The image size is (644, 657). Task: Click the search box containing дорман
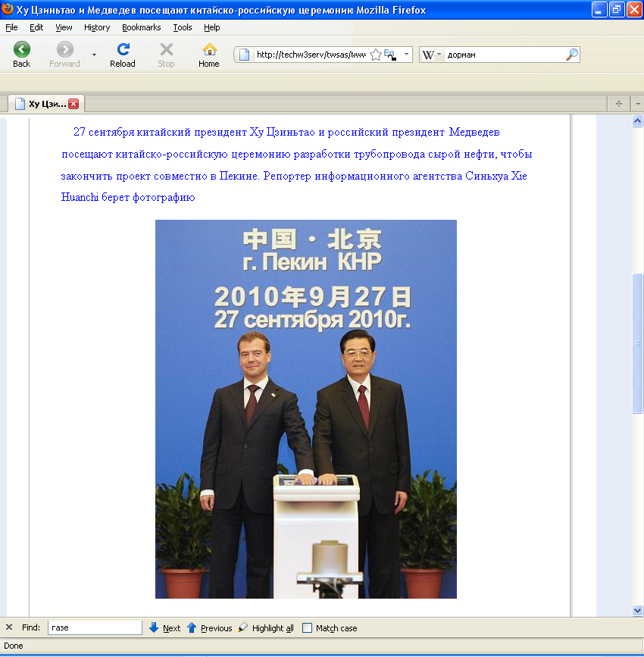tap(505, 55)
